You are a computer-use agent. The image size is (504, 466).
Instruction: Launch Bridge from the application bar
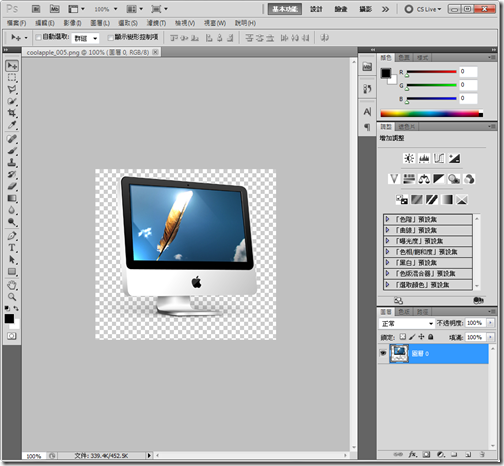click(36, 9)
